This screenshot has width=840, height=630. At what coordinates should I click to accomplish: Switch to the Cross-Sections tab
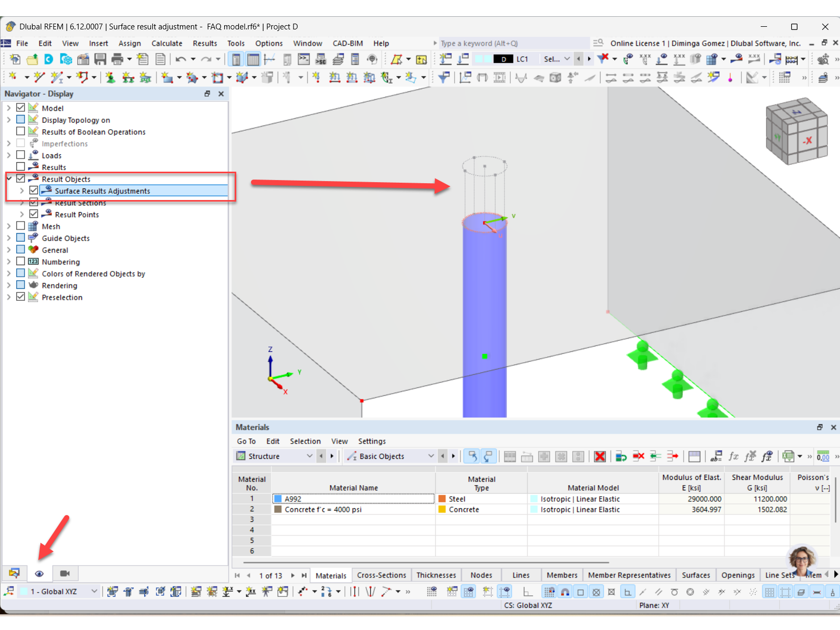coord(382,575)
